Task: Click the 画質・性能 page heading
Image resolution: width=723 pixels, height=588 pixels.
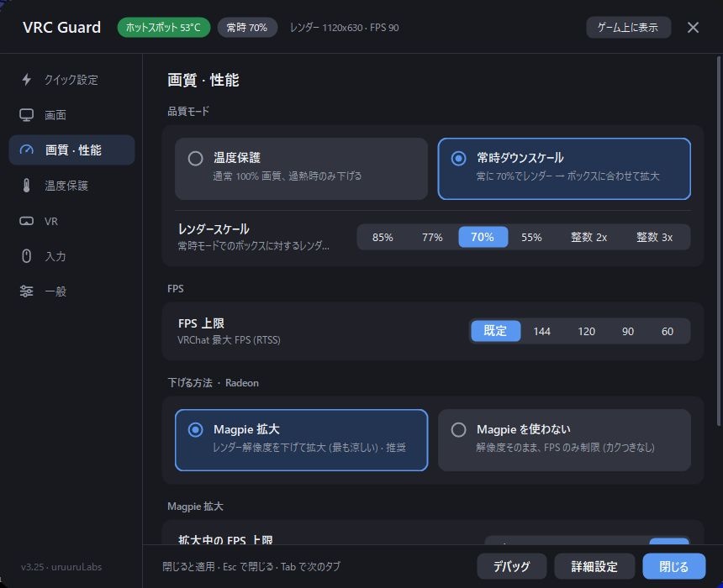Action: tap(203, 80)
